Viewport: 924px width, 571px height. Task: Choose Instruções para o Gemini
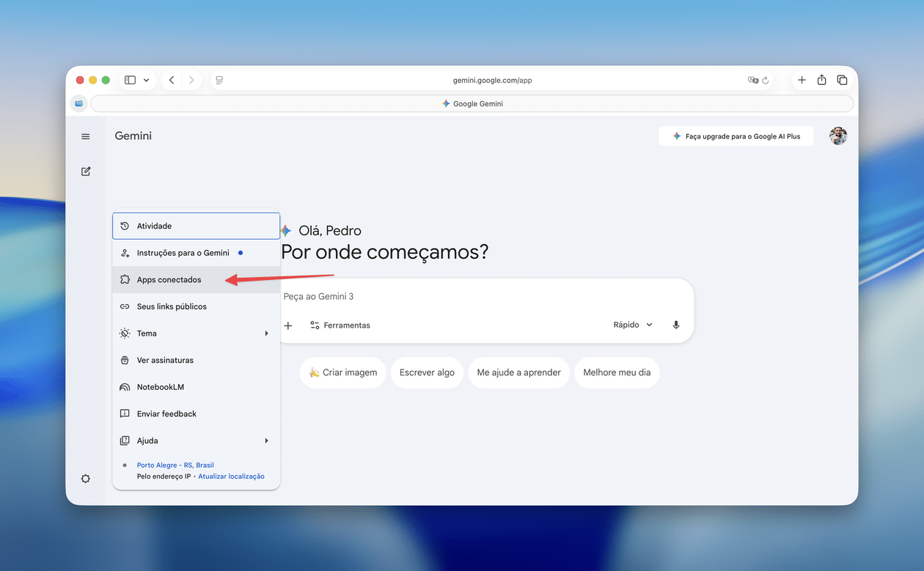click(x=183, y=253)
